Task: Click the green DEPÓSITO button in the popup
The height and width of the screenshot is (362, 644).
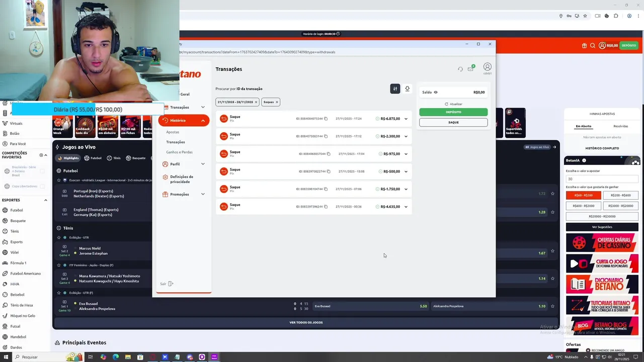Action: coord(453,112)
